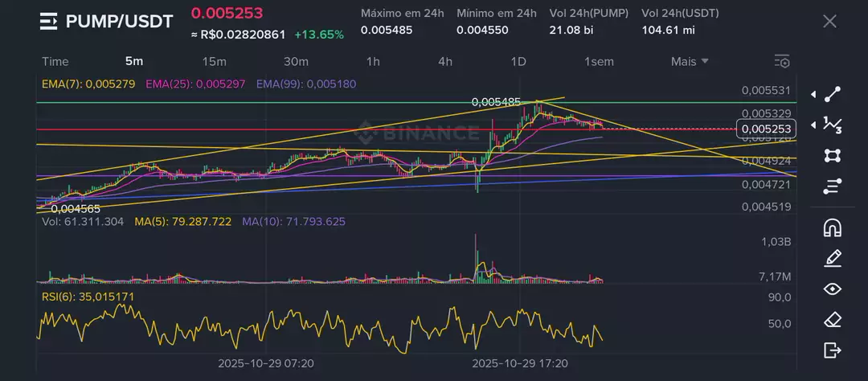Open the horizontal lines drawing tool
868x381 pixels.
833,186
